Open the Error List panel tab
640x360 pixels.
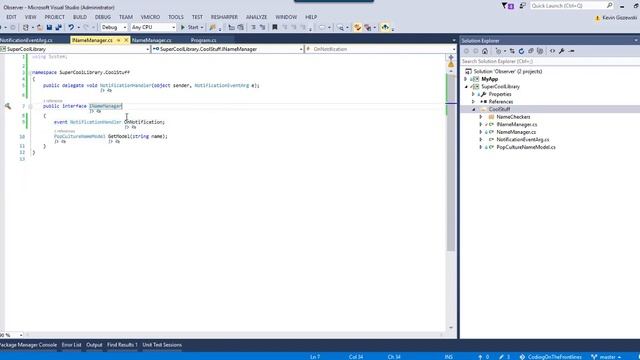71,345
